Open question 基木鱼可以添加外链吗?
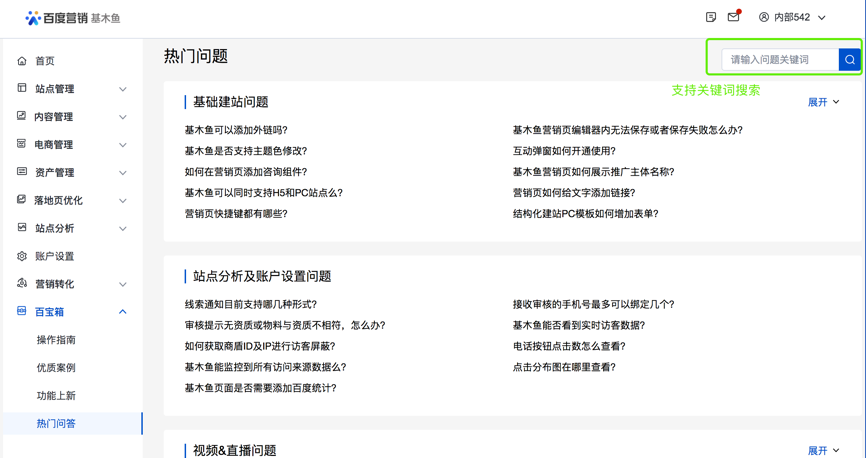The height and width of the screenshot is (458, 866). point(236,130)
